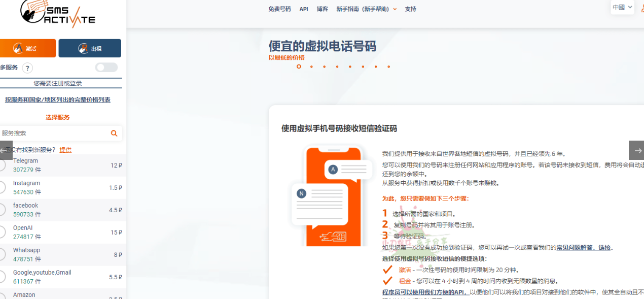
Task: Open the API menu item
Action: (304, 9)
